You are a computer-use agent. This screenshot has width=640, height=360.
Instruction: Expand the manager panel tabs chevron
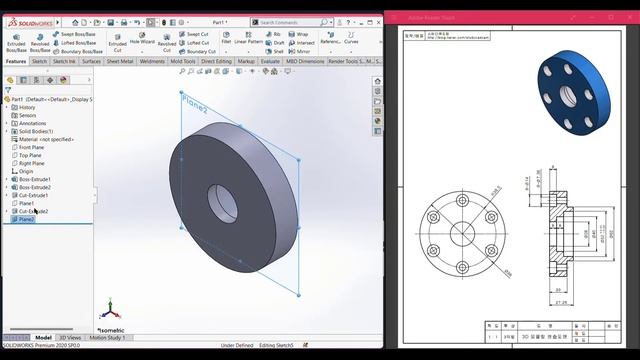[x=89, y=80]
